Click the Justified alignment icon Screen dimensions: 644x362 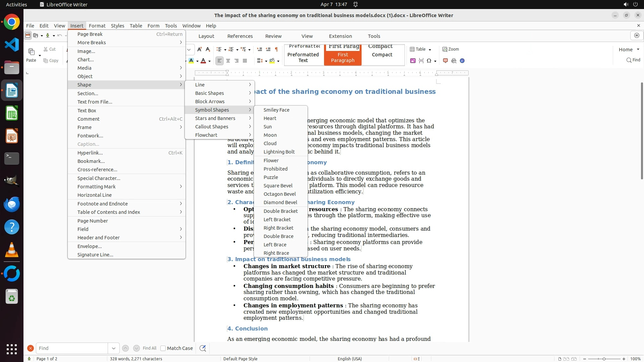click(x=245, y=61)
